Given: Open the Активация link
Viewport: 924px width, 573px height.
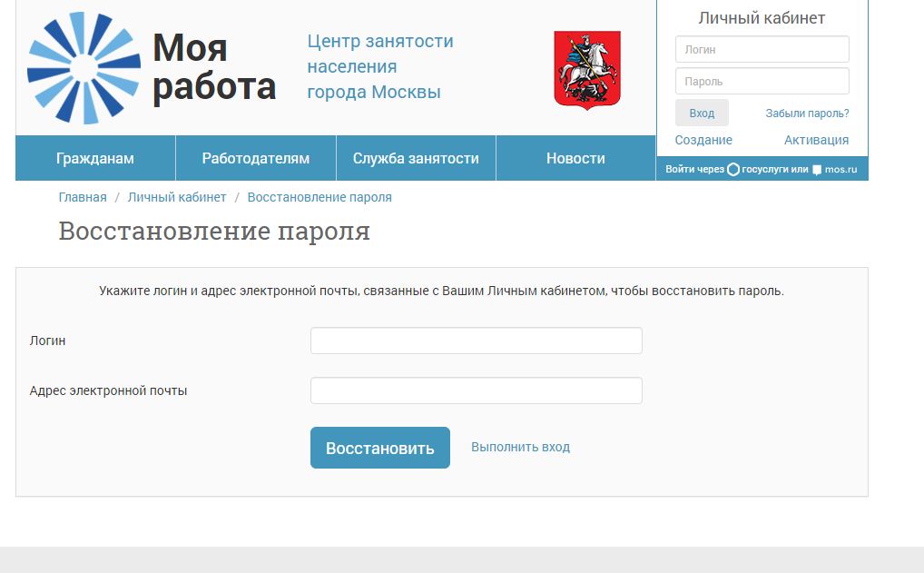Looking at the screenshot, I should pos(816,140).
